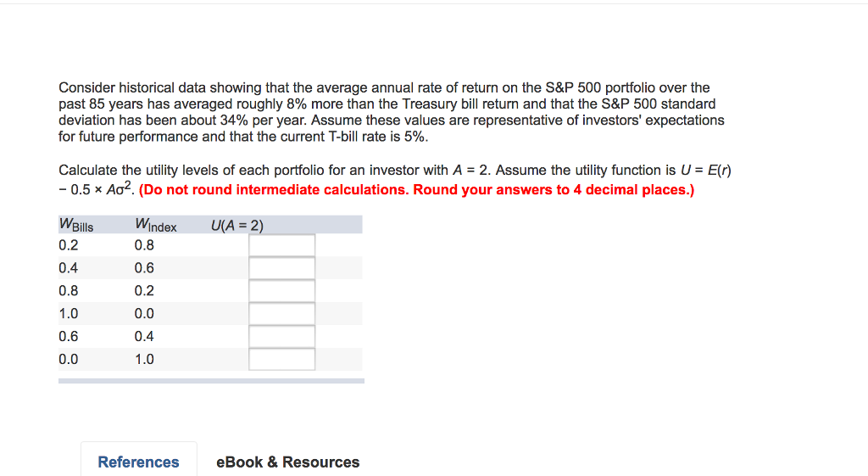Click utility input for WIndex 0.8 row
Screen dimensions: 868x476
[x=281, y=245]
